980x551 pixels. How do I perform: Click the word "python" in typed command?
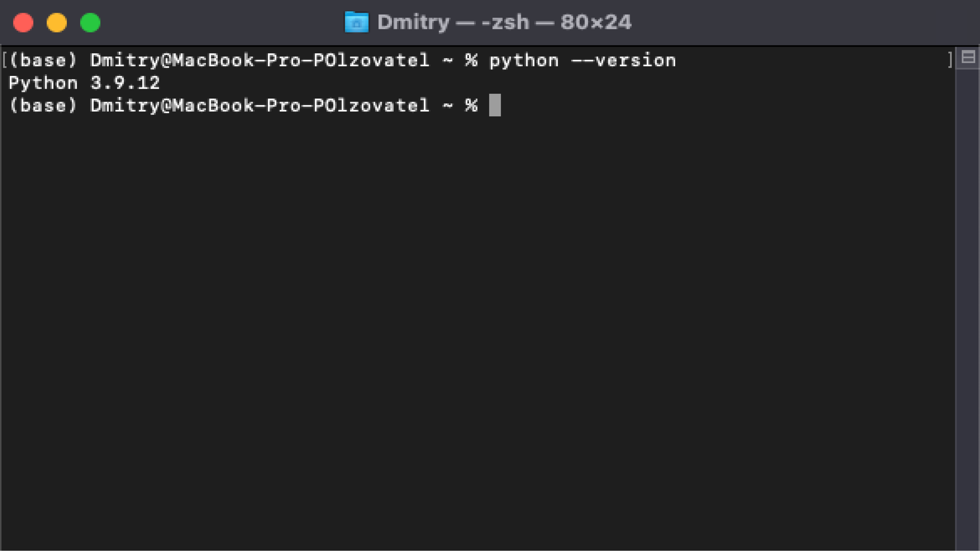[524, 60]
